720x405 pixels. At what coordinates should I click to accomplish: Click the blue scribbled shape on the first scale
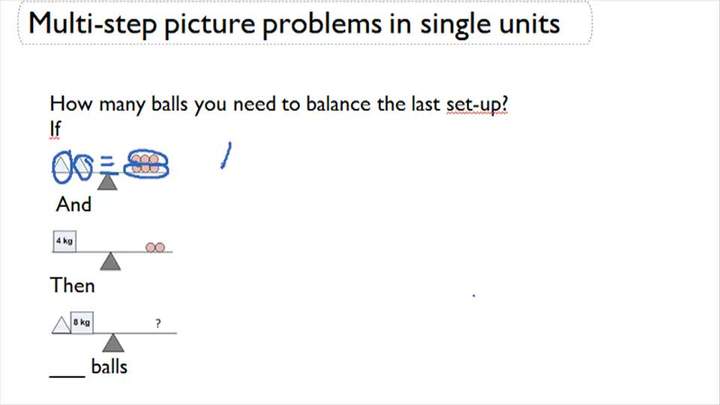point(70,167)
